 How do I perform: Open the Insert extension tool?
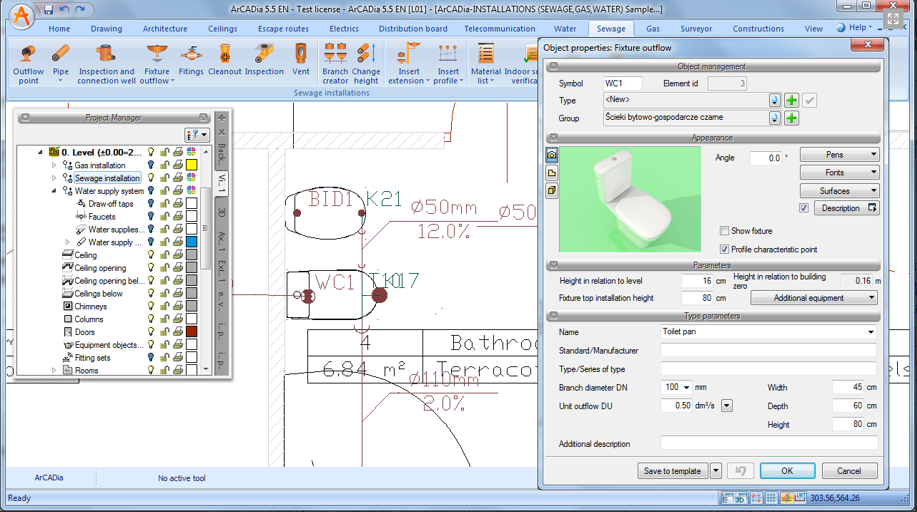409,64
